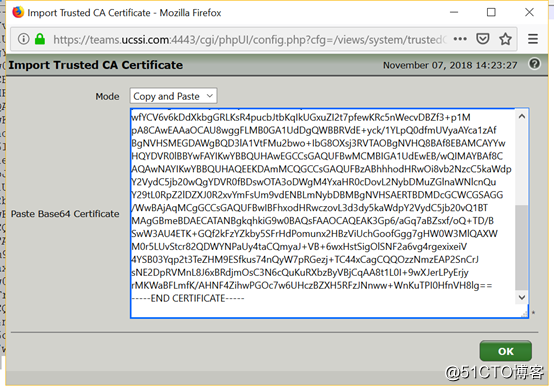The height and width of the screenshot is (391, 554).
Task: Click the certificate line starting with wfYCV6v6kDdX
Action: pyautogui.click(x=301, y=117)
